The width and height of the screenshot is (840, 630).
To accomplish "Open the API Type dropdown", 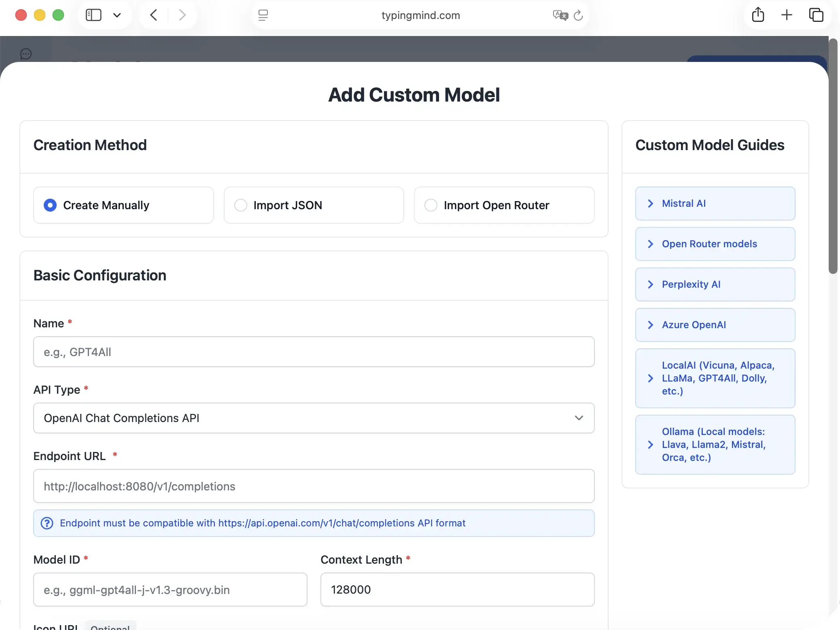I will (314, 418).
